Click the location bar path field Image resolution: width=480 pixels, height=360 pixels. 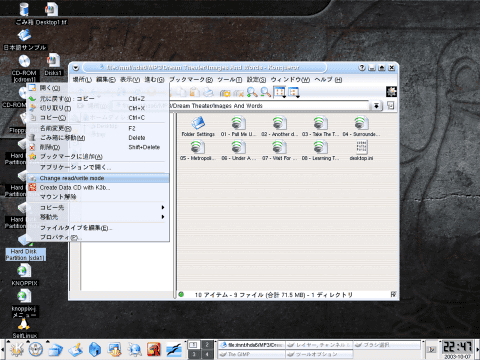tap(270, 106)
